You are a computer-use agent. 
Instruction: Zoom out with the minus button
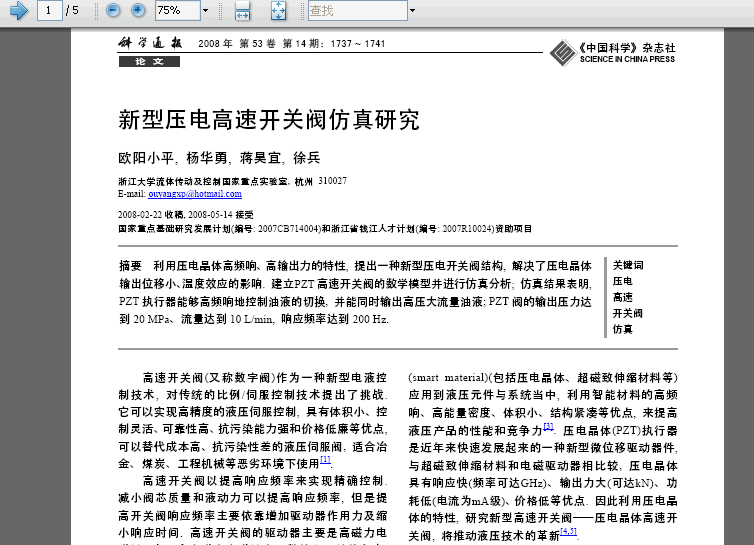pyautogui.click(x=113, y=10)
